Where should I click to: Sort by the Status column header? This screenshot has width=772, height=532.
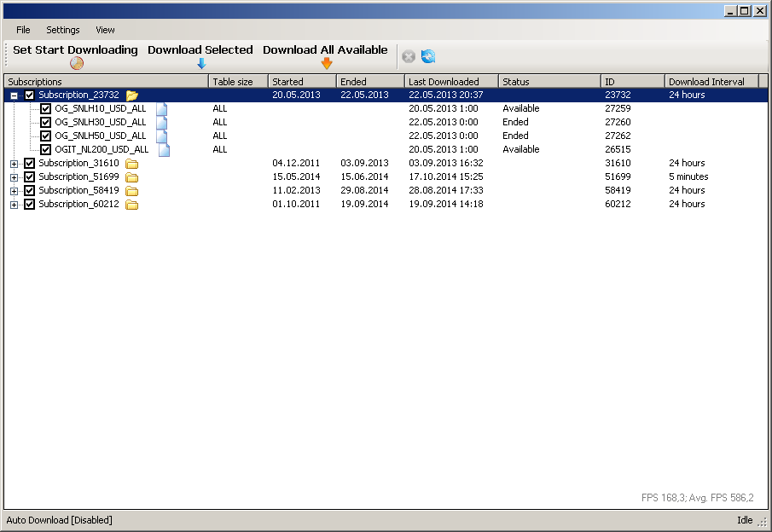tap(549, 82)
